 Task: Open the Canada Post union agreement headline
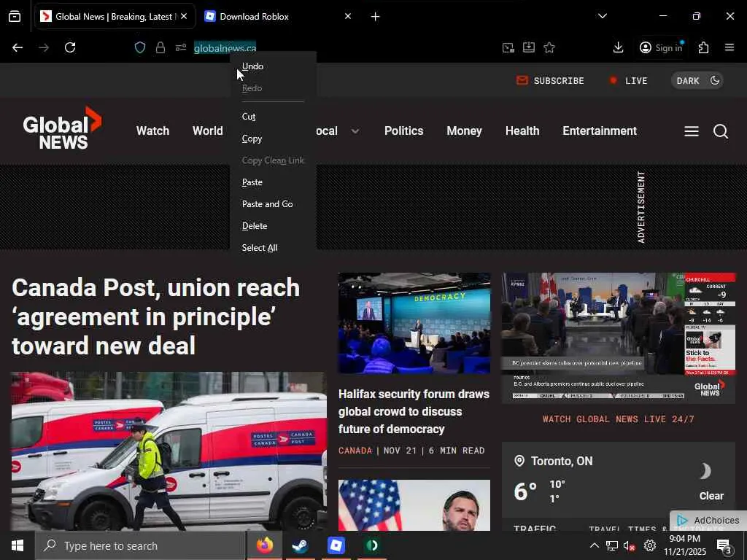tap(156, 316)
